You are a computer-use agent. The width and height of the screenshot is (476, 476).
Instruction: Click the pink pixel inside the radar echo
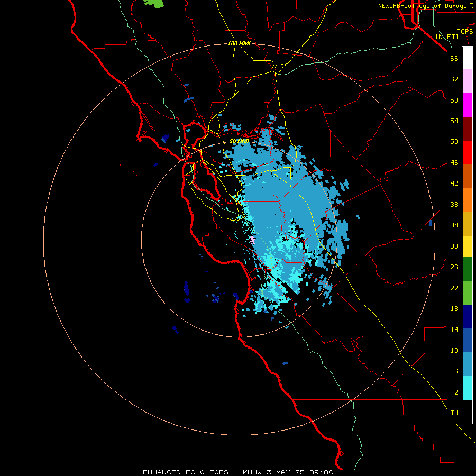[252, 240]
